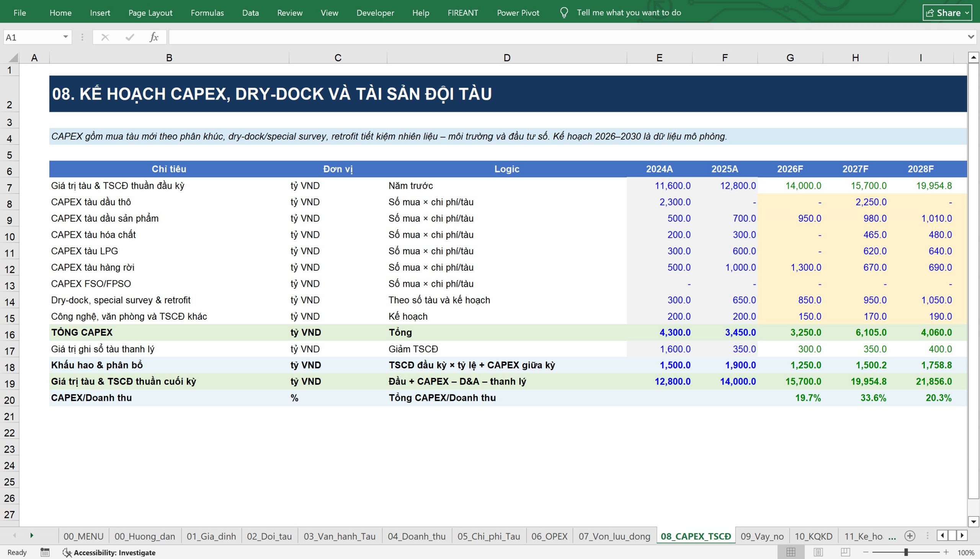Switch to the 01_Gia_dinh sheet tab
This screenshot has height=559, width=980.
point(211,536)
